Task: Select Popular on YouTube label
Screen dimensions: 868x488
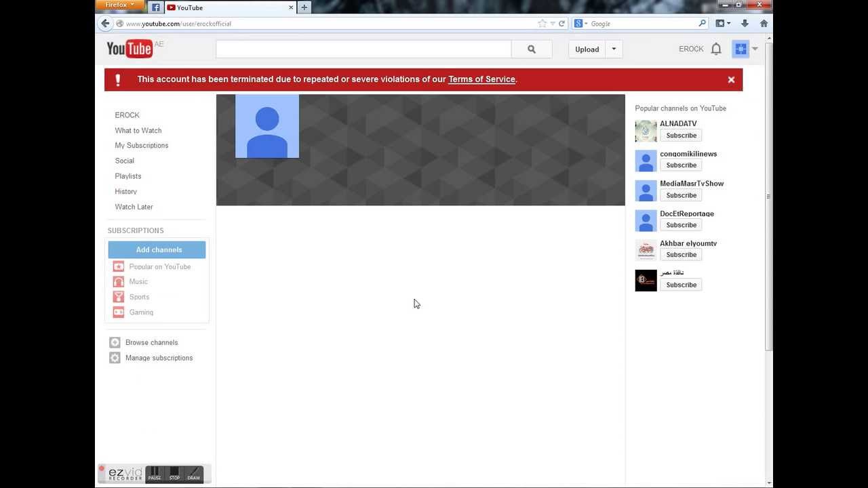Action: (x=160, y=266)
